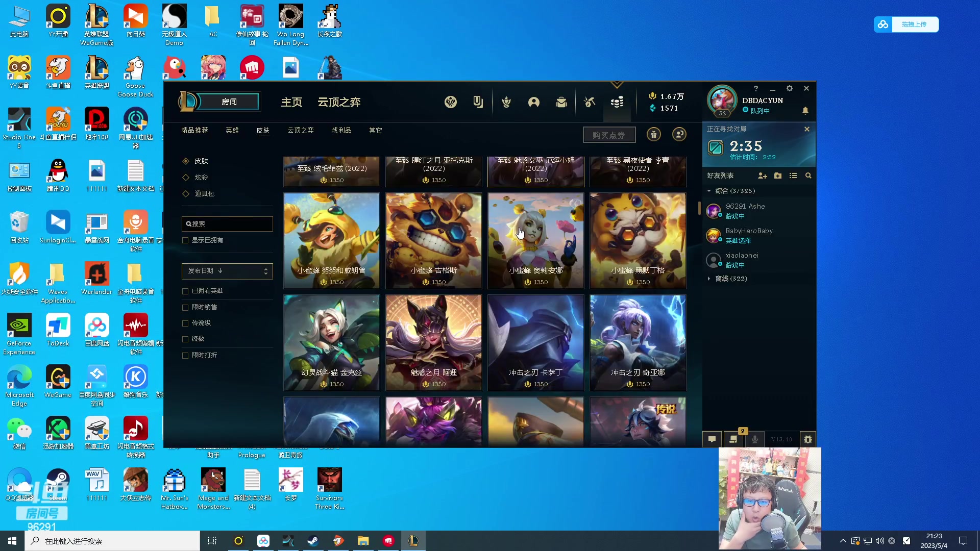The image size is (980, 551).
Task: Click the gift center icon
Action: tap(653, 134)
